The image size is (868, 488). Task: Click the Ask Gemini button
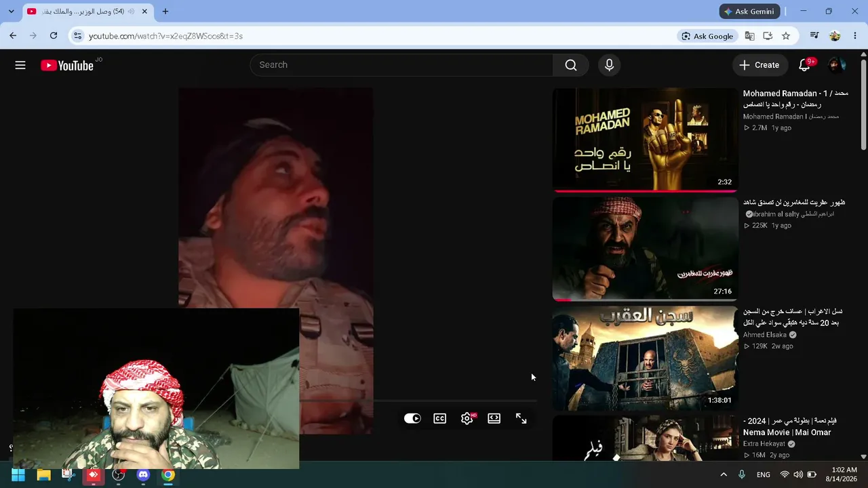pyautogui.click(x=749, y=12)
